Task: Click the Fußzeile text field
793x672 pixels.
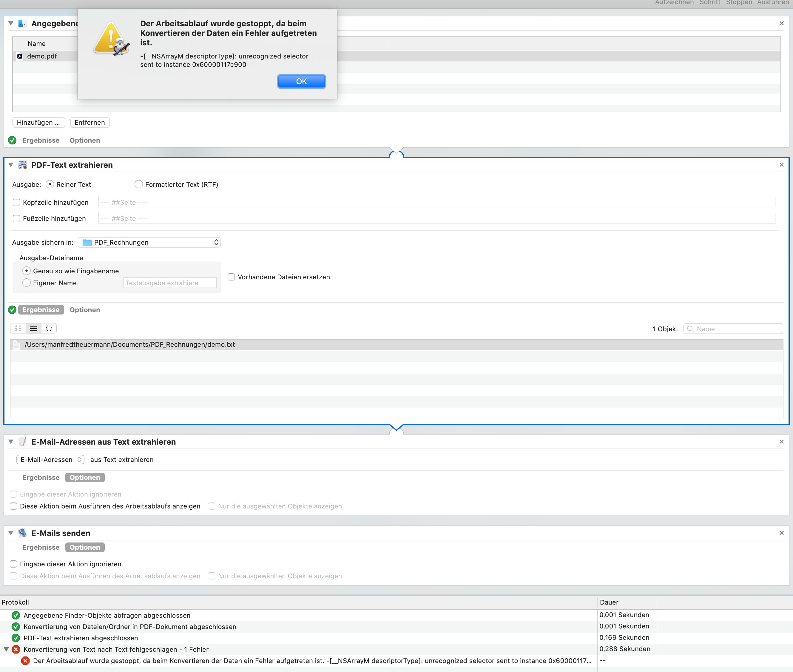Action: (437, 218)
